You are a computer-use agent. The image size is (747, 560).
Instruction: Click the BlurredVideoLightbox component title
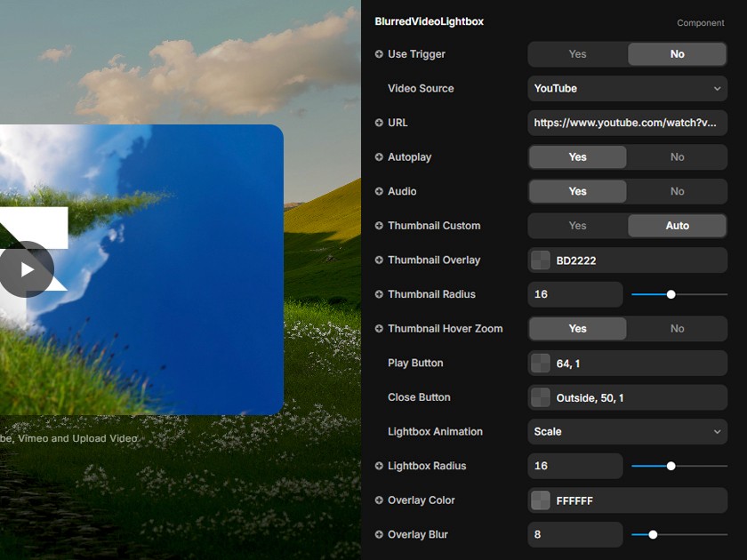pos(429,21)
